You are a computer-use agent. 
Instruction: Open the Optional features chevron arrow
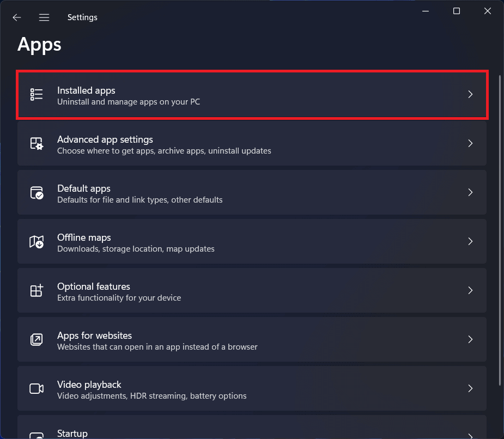pyautogui.click(x=470, y=291)
